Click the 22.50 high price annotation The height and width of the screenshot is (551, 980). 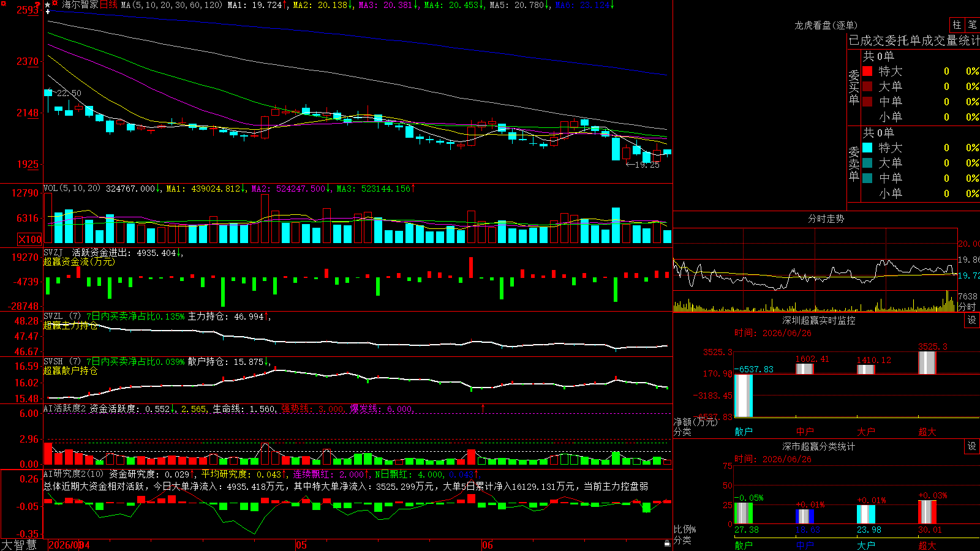click(x=69, y=93)
